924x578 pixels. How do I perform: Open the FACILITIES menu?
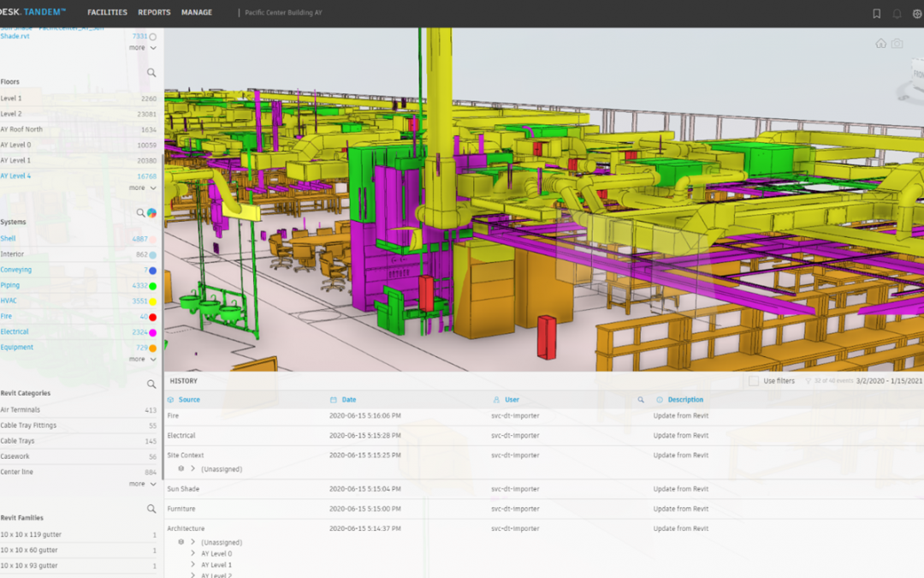pyautogui.click(x=107, y=12)
